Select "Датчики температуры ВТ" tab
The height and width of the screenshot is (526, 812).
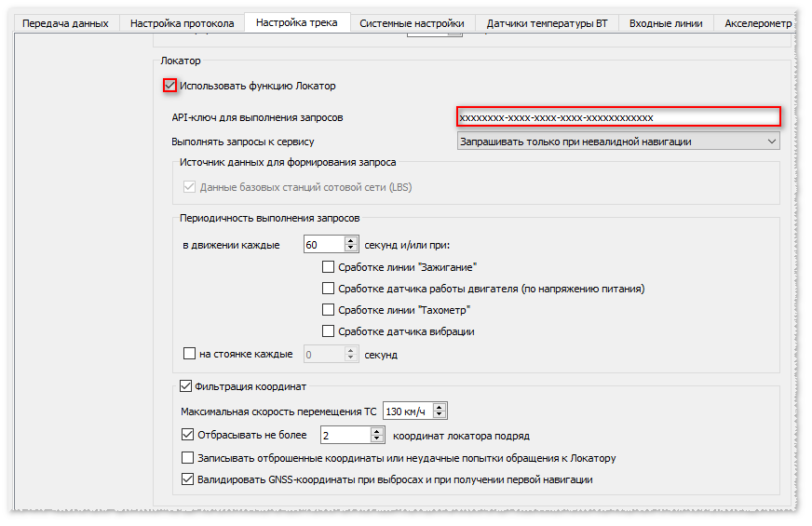click(547, 23)
